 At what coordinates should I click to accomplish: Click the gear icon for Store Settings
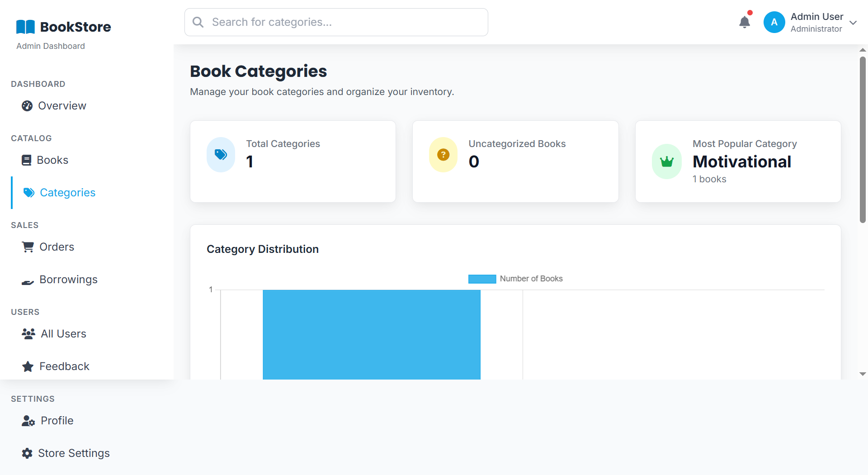[27, 453]
